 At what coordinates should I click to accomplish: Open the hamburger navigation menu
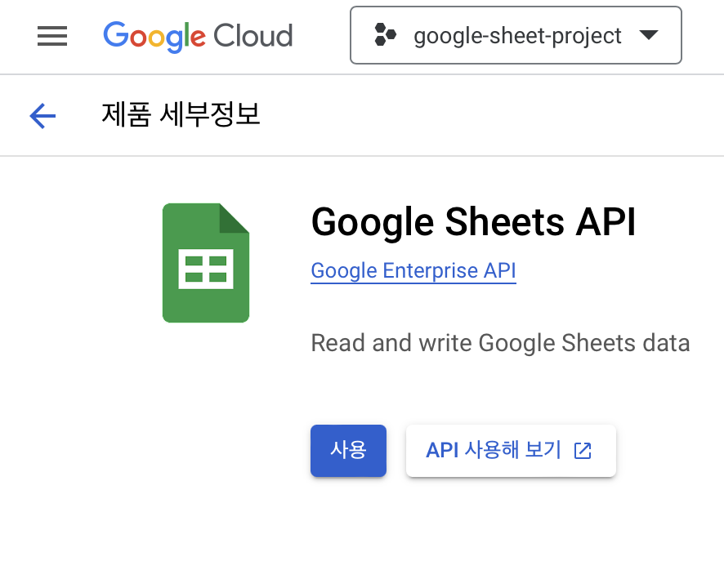[x=52, y=36]
